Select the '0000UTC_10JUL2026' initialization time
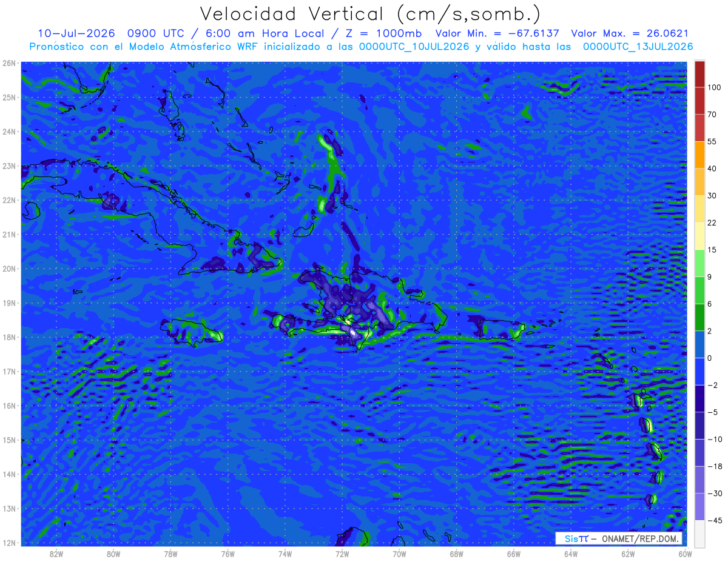The height and width of the screenshot is (562, 728). (415, 47)
